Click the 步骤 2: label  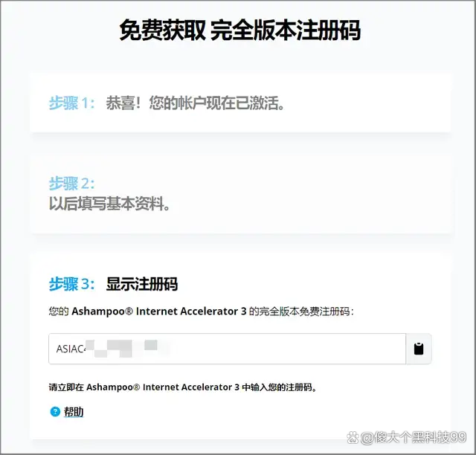(x=71, y=184)
